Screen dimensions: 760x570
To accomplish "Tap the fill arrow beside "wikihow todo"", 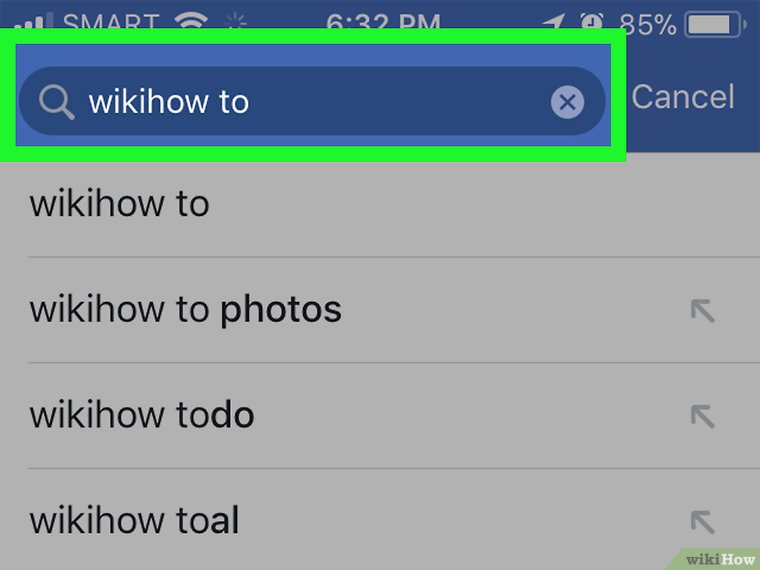I will (703, 416).
